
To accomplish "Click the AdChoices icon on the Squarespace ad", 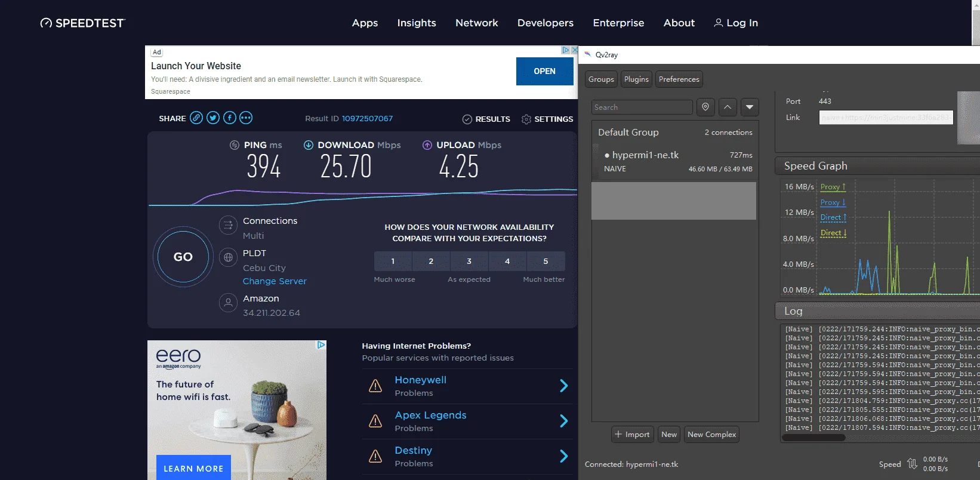I will pyautogui.click(x=566, y=50).
